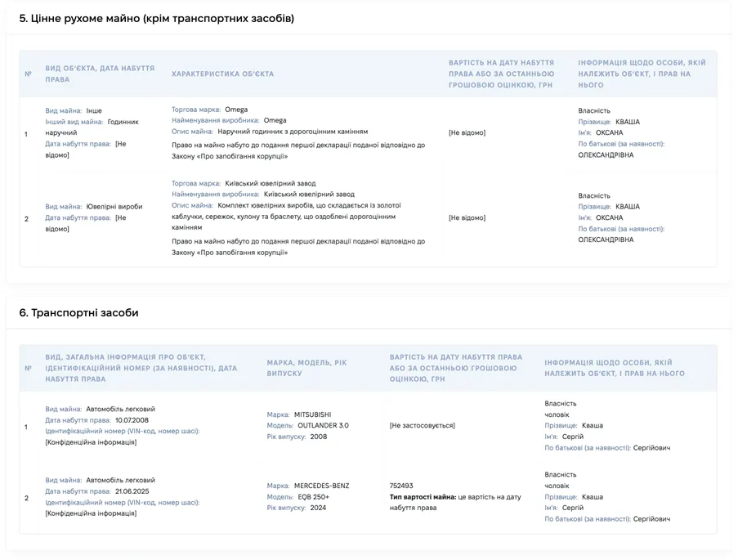
Task: Select the vehicle value 752493
Action: point(401,486)
